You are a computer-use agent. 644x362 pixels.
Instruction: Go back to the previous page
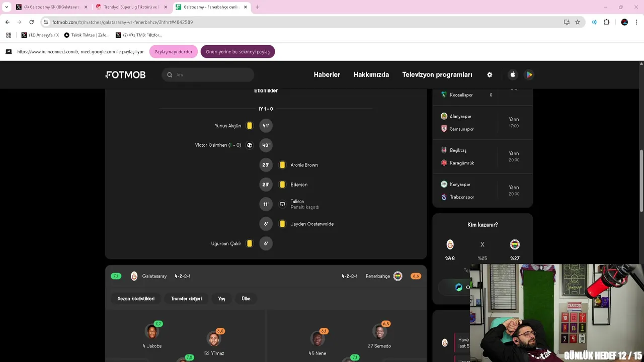click(x=8, y=22)
